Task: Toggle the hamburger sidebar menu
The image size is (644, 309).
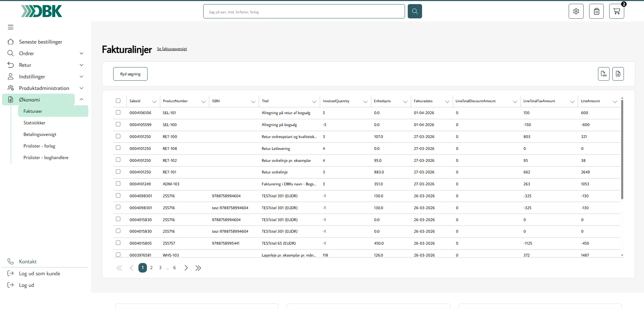Action: click(x=11, y=27)
